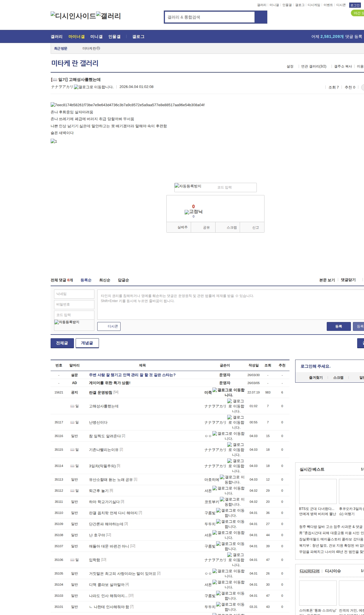Click the book icon in the 퇴근후 놀기 row
This screenshot has height=615, width=364.
click(x=72, y=491)
